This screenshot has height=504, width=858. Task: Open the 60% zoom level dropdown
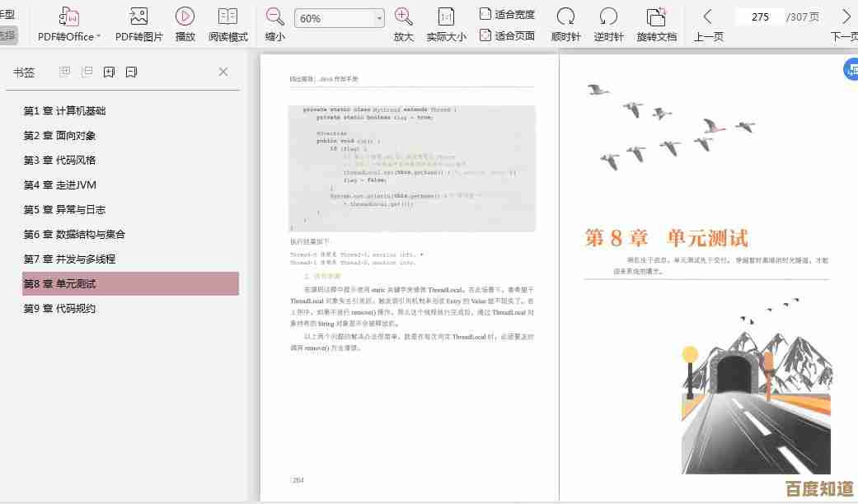click(x=379, y=18)
